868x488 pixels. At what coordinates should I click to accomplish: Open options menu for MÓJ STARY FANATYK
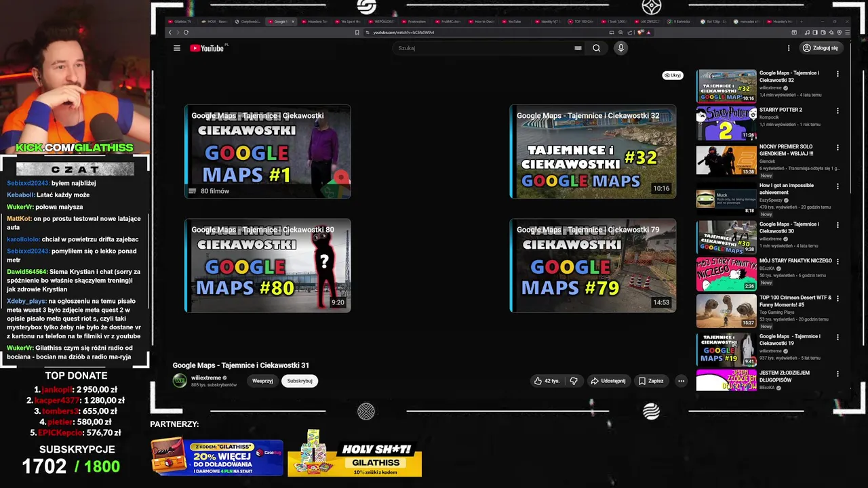click(x=837, y=261)
